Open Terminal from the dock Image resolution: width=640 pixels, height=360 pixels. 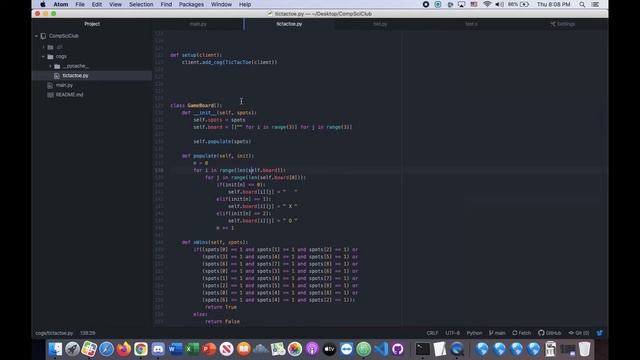[x=422, y=349]
